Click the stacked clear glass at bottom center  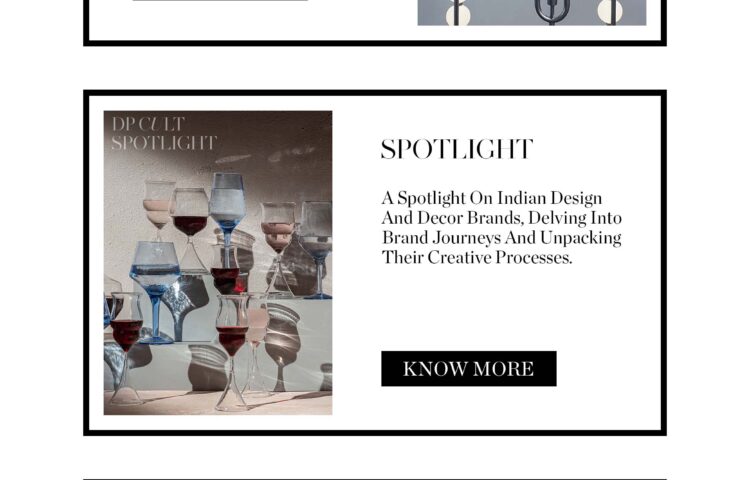(232, 351)
